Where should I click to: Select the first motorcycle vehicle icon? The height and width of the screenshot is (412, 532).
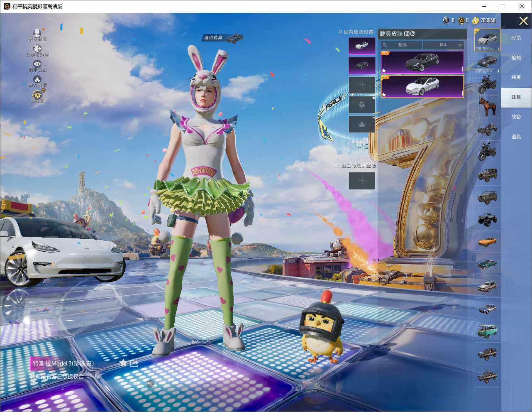[487, 85]
